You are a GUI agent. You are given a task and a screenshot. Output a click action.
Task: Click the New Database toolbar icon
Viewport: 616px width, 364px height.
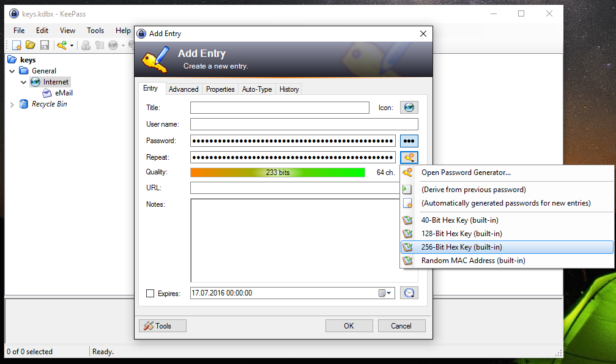17,45
